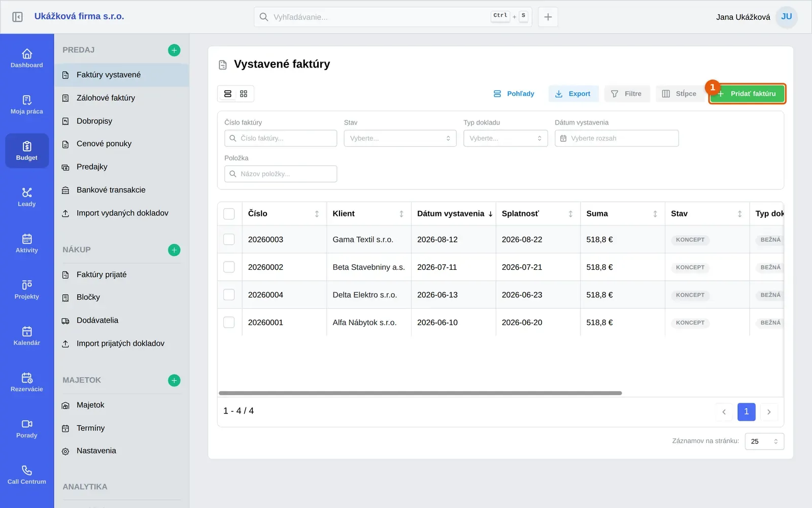Image resolution: width=812 pixels, height=508 pixels.
Task: Check the row for invoice 20260003
Action: (x=229, y=239)
